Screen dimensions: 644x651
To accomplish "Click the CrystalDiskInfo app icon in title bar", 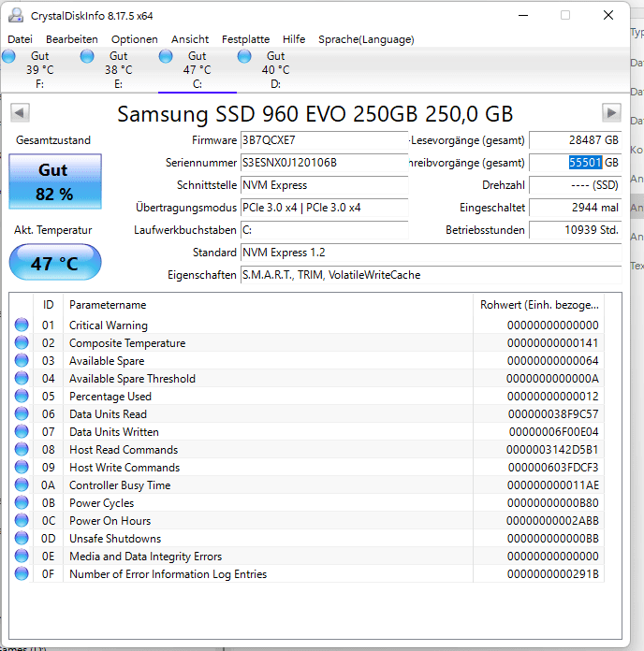I will tap(16, 15).
